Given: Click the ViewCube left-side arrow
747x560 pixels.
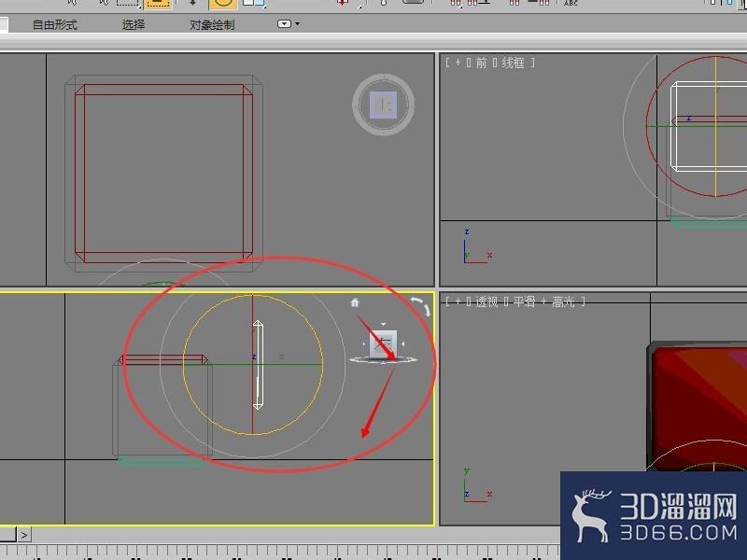Looking at the screenshot, I should (364, 343).
